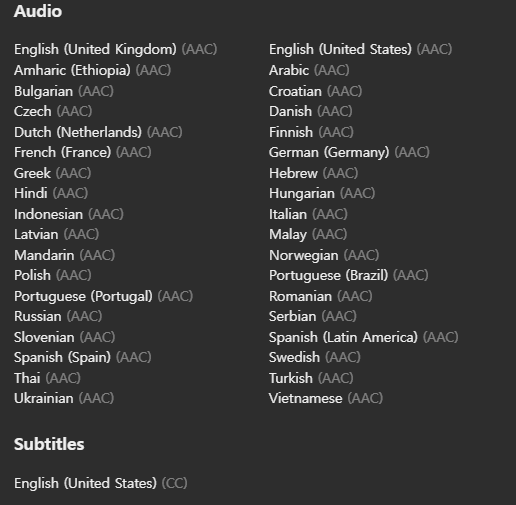The height and width of the screenshot is (505, 516).
Task: Click the Subtitles section heading
Action: click(49, 444)
